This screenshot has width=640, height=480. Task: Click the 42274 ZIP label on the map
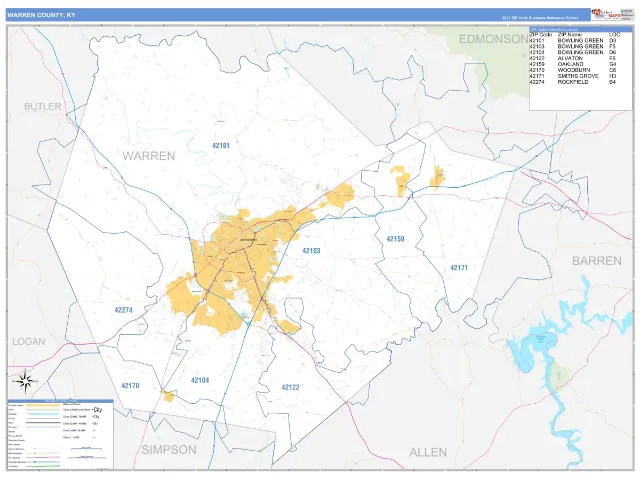[x=123, y=310]
